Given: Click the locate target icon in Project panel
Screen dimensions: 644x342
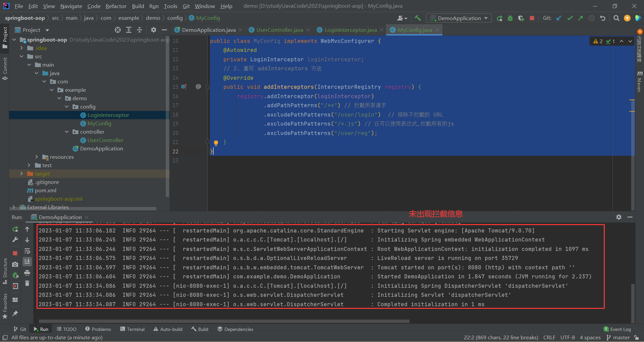Looking at the screenshot, I should point(118,30).
